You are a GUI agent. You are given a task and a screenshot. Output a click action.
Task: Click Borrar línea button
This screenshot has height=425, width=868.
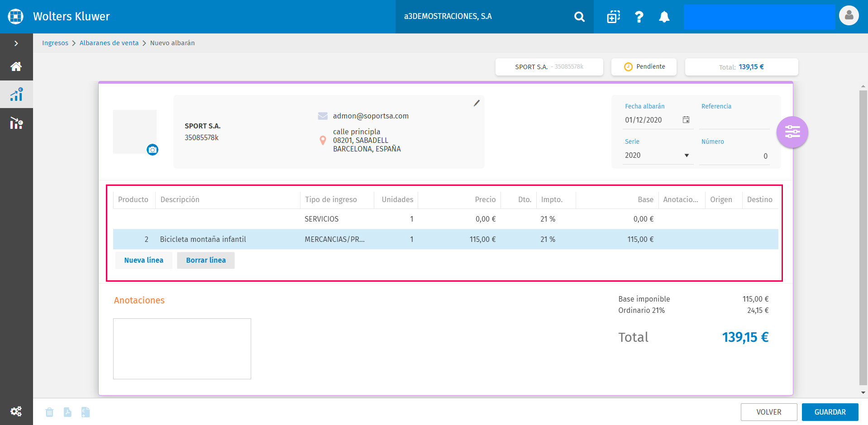[206, 260]
